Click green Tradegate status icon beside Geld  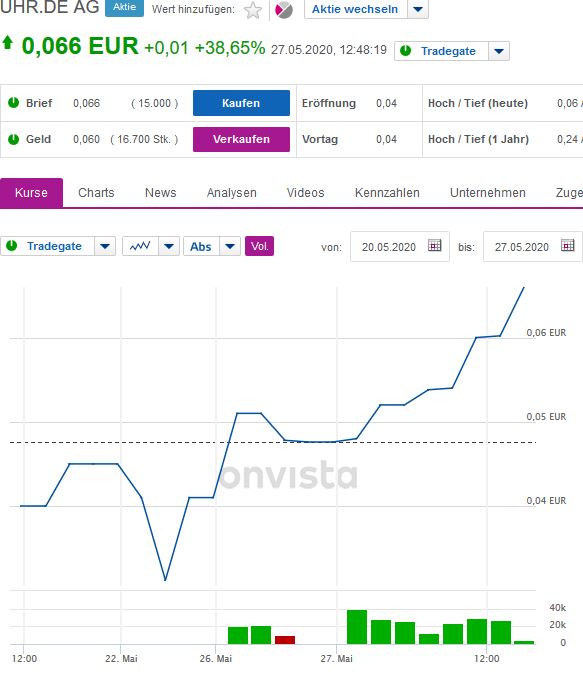point(13,139)
